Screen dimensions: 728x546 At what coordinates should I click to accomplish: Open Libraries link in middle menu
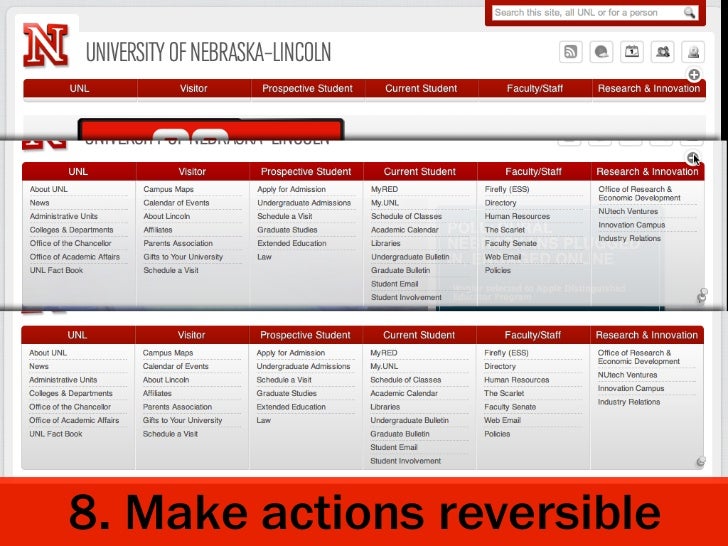(x=385, y=243)
